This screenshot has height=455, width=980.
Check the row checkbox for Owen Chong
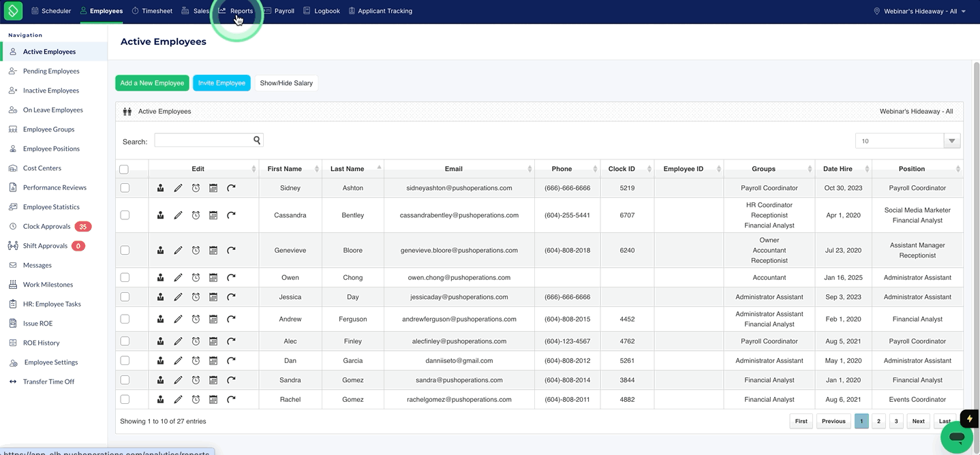[x=125, y=278]
